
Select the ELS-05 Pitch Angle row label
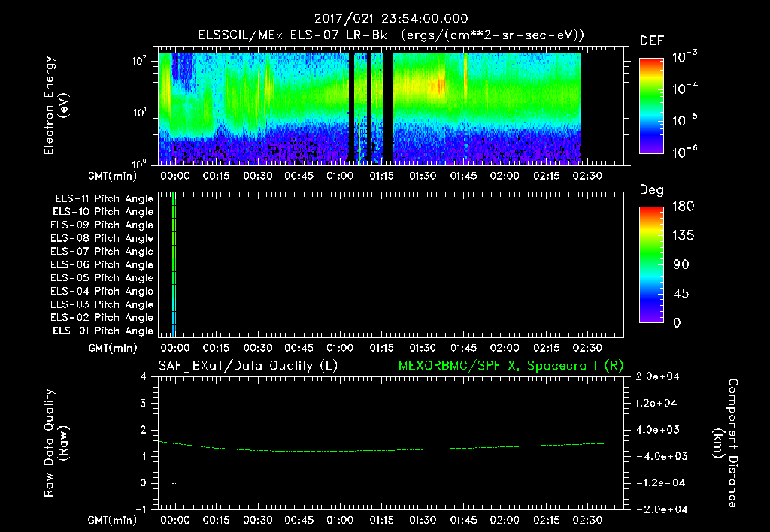[102, 278]
